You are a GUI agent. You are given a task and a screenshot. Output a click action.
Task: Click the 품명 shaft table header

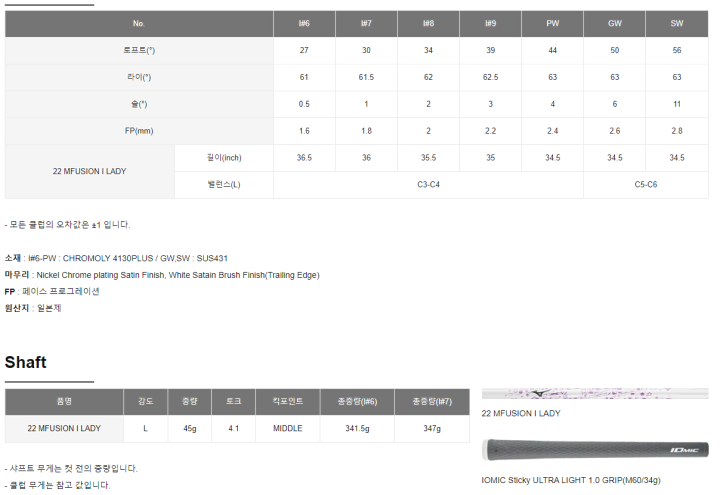[64, 402]
